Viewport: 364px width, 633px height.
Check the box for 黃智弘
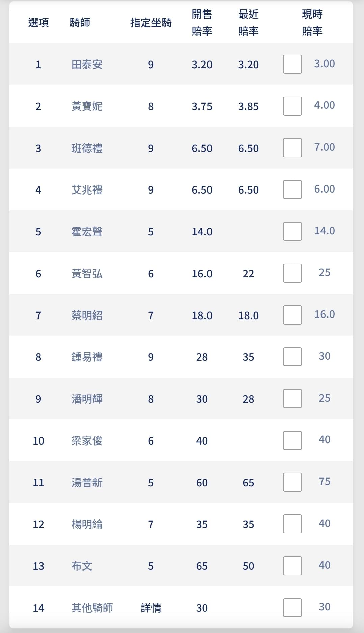tap(292, 273)
